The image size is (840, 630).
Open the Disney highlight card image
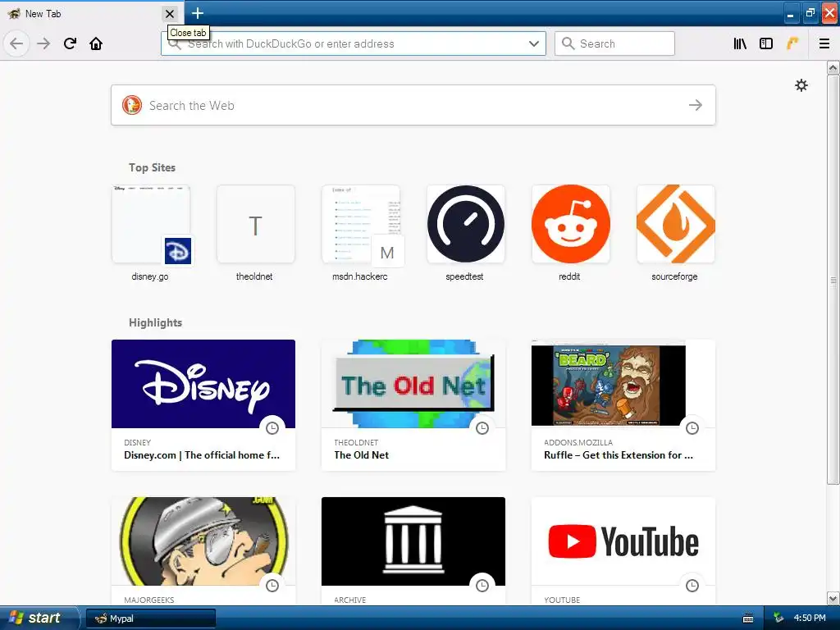203,384
